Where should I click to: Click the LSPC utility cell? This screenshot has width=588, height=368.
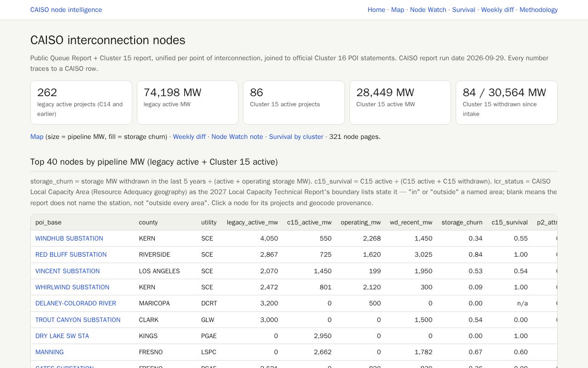point(209,352)
